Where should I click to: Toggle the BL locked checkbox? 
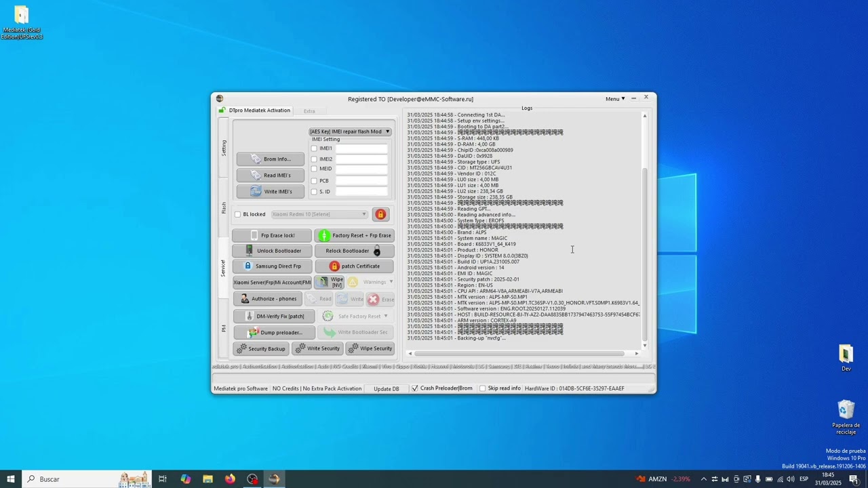(238, 214)
